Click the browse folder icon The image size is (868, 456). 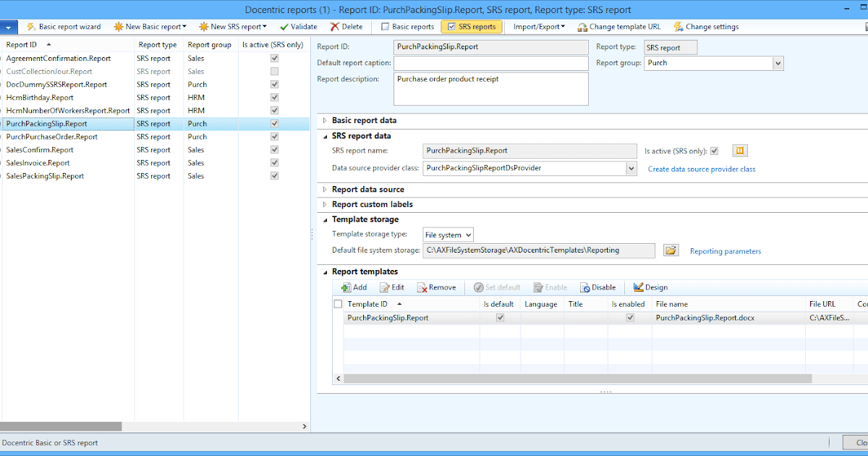(671, 250)
